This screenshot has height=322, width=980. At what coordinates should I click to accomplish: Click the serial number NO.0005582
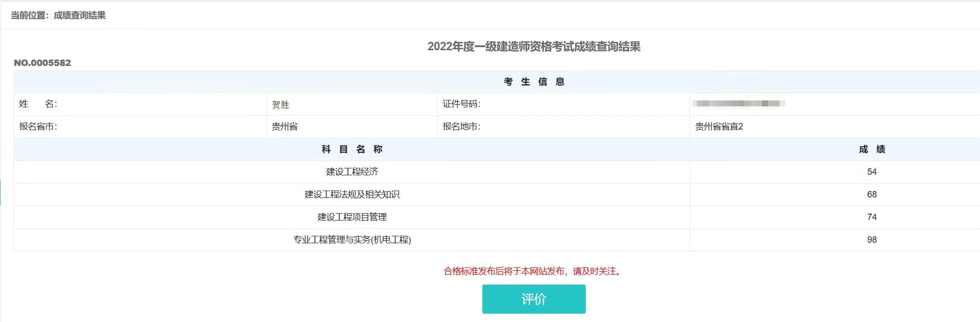(x=42, y=63)
